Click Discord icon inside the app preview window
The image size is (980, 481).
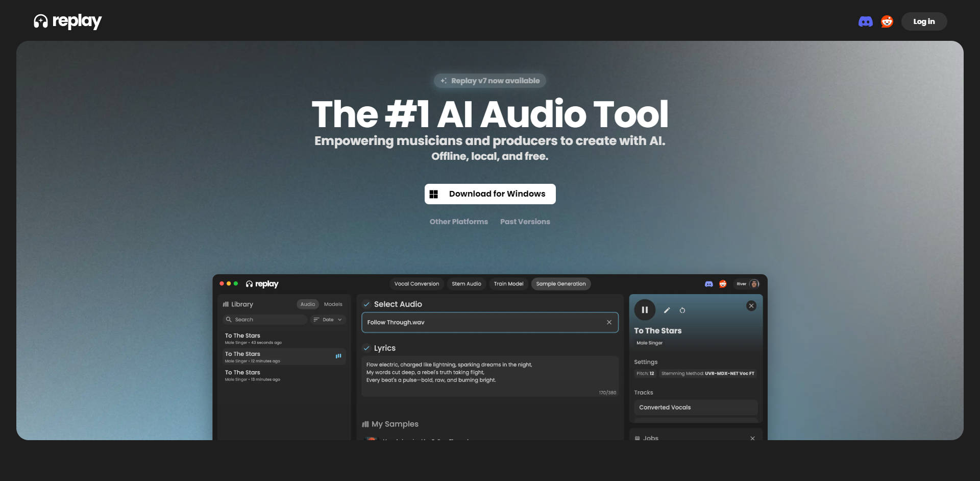point(708,284)
